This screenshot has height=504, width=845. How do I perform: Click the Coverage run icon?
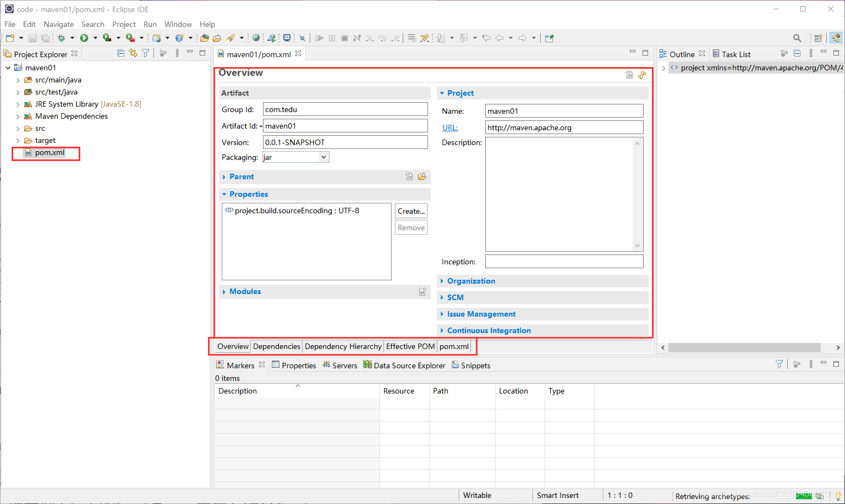click(x=107, y=38)
